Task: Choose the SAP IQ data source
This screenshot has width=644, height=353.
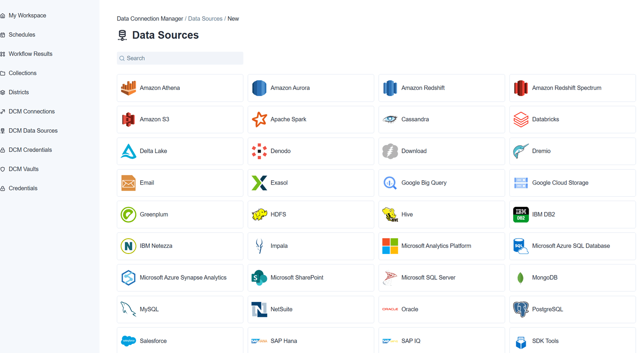Action: pyautogui.click(x=442, y=341)
